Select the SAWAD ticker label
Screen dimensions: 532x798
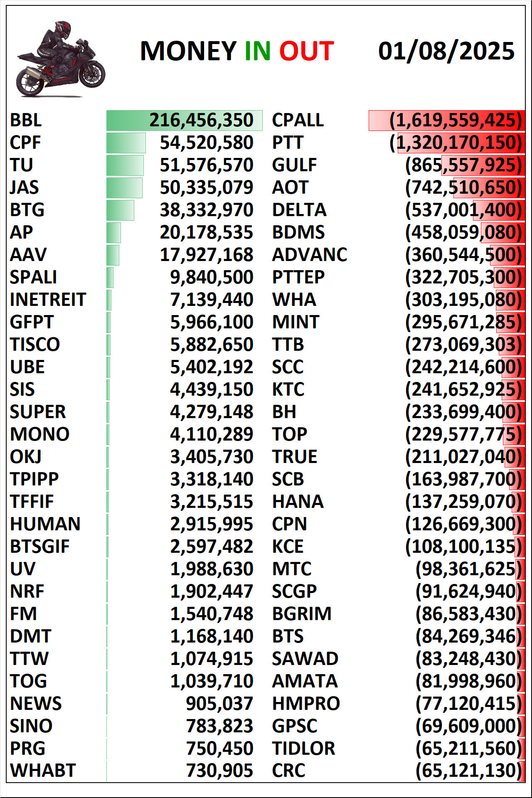305,659
